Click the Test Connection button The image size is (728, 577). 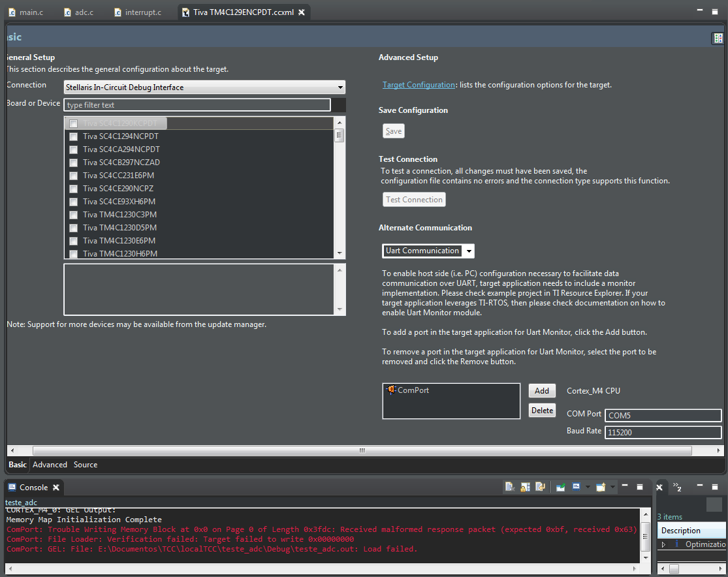coord(414,200)
